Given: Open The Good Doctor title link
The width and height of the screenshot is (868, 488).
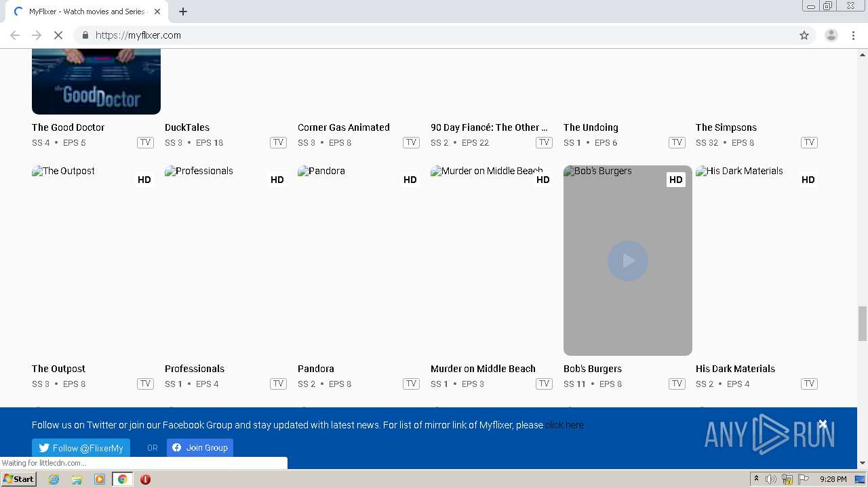Looking at the screenshot, I should coord(68,127).
